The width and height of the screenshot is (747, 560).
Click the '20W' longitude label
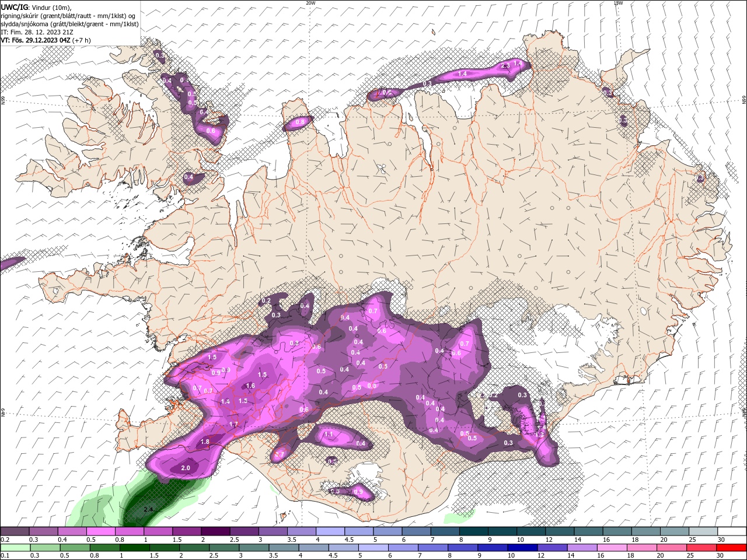point(310,3)
